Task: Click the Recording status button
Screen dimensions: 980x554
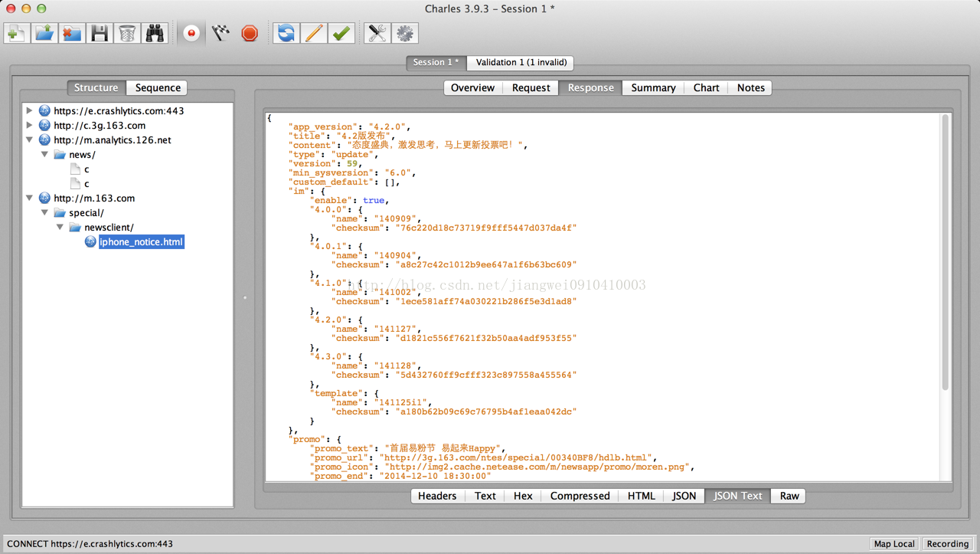Action: click(947, 544)
